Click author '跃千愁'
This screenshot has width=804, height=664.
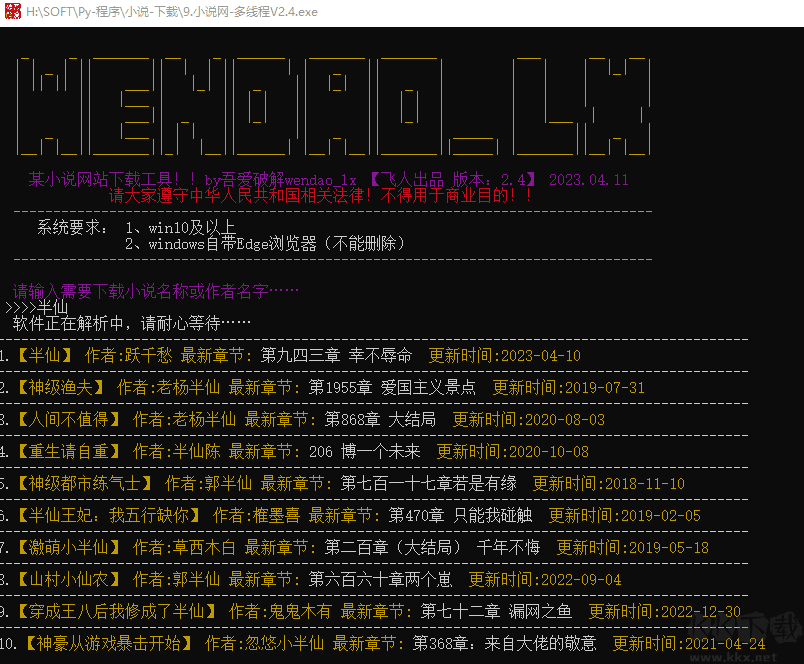pos(149,355)
